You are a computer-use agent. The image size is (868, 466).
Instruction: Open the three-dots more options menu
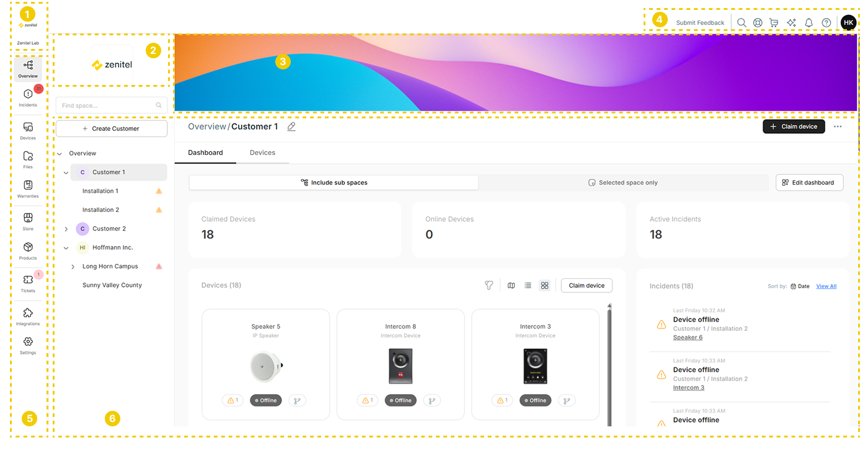(x=838, y=126)
